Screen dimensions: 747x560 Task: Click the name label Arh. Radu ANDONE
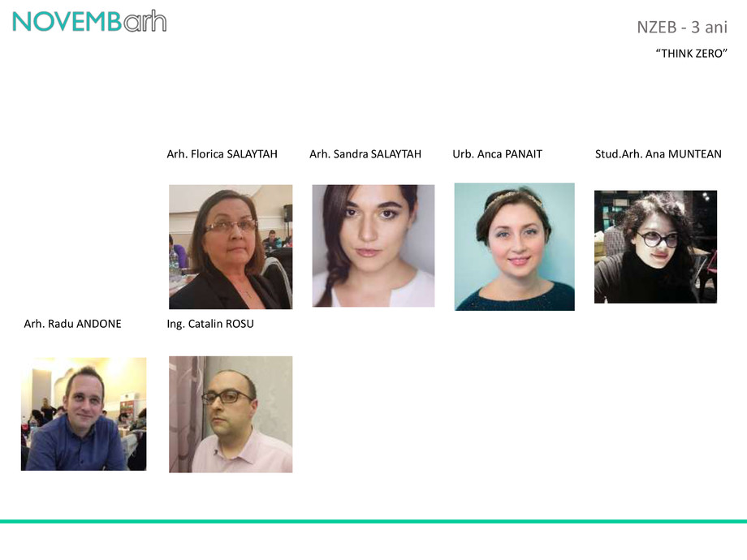point(72,324)
